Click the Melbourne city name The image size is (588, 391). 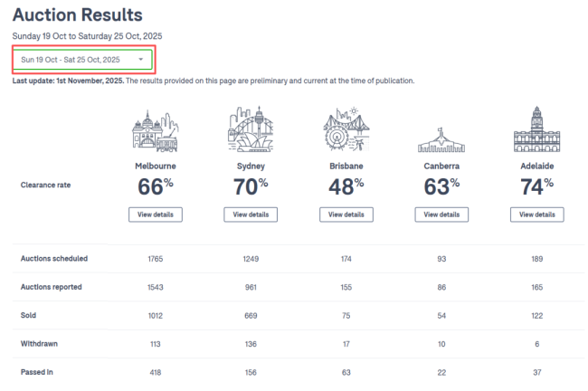click(x=156, y=167)
